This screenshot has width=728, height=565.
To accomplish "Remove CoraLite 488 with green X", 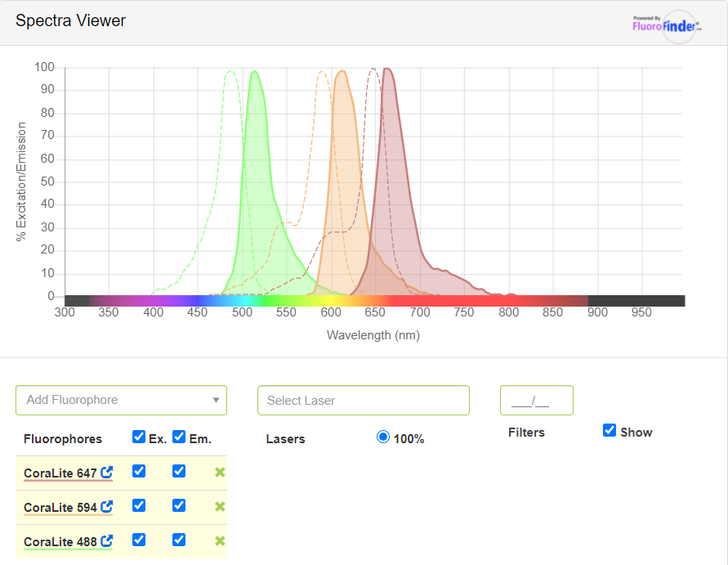I will coord(220,541).
